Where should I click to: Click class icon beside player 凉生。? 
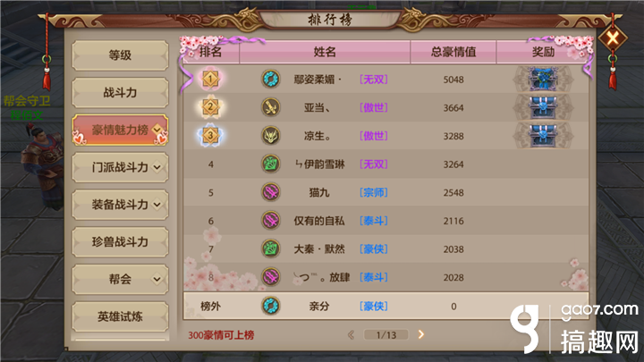[x=271, y=136]
